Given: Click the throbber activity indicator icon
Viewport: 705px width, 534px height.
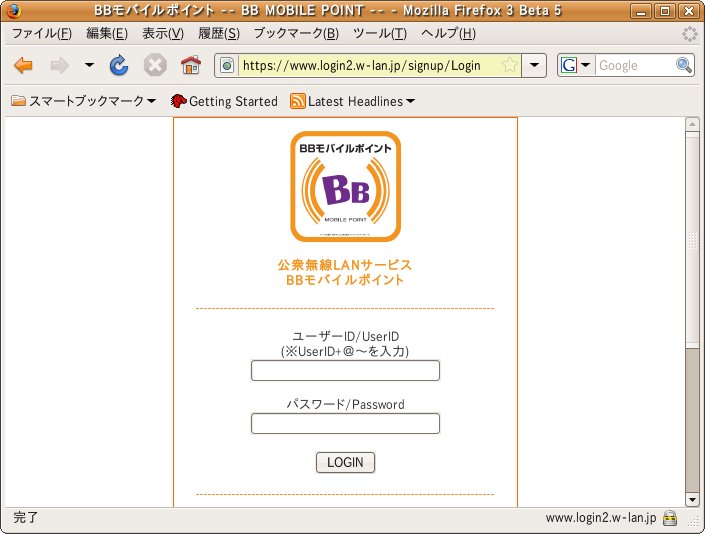Looking at the screenshot, I should [x=689, y=34].
